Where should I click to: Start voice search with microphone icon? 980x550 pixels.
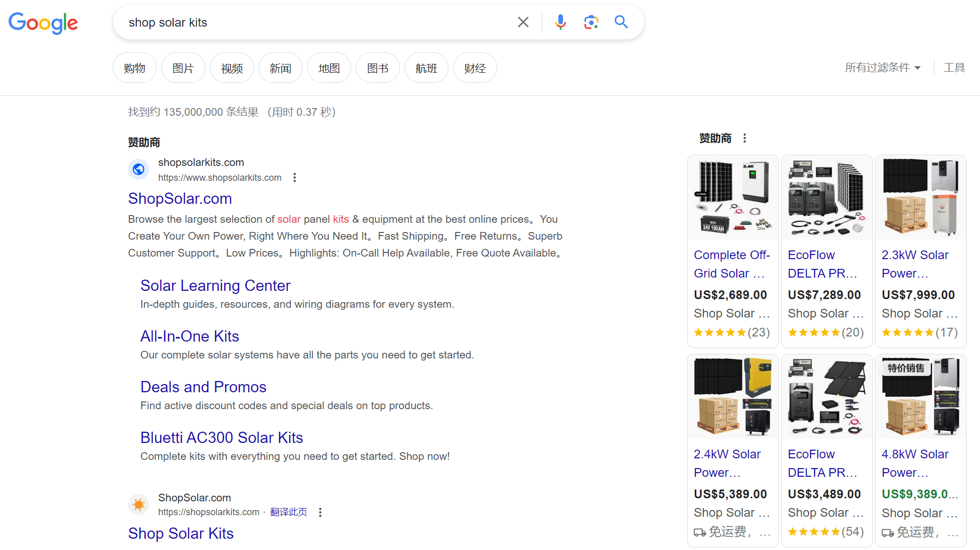[561, 22]
